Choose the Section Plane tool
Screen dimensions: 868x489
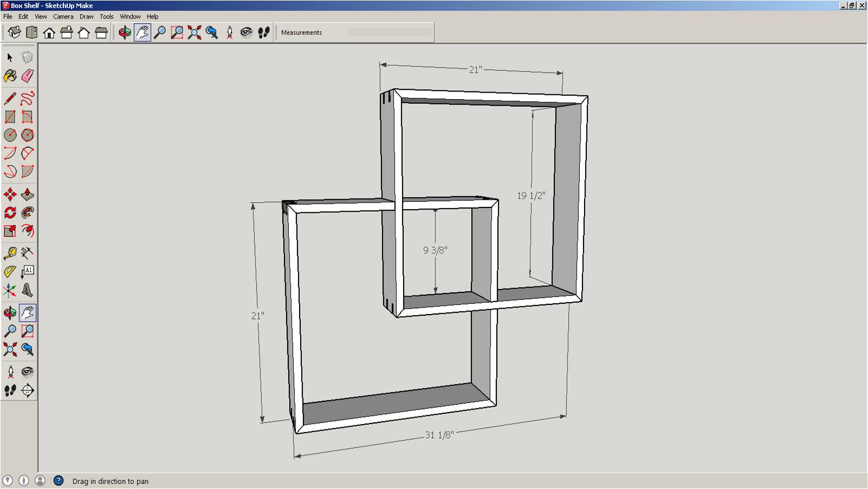point(28,390)
